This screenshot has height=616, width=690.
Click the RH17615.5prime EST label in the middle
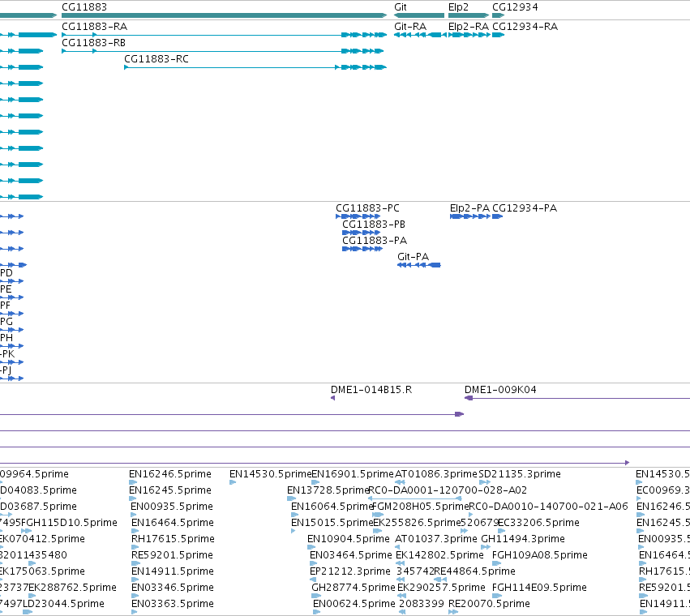(173, 539)
